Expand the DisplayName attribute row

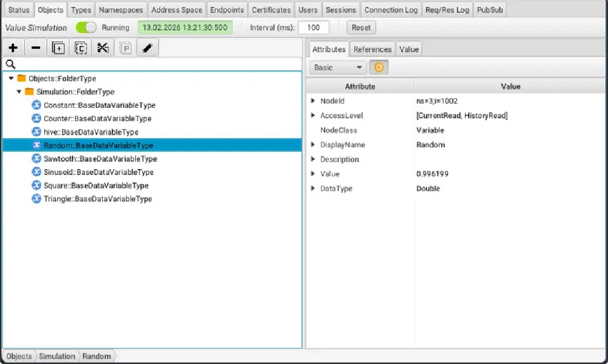[313, 145]
